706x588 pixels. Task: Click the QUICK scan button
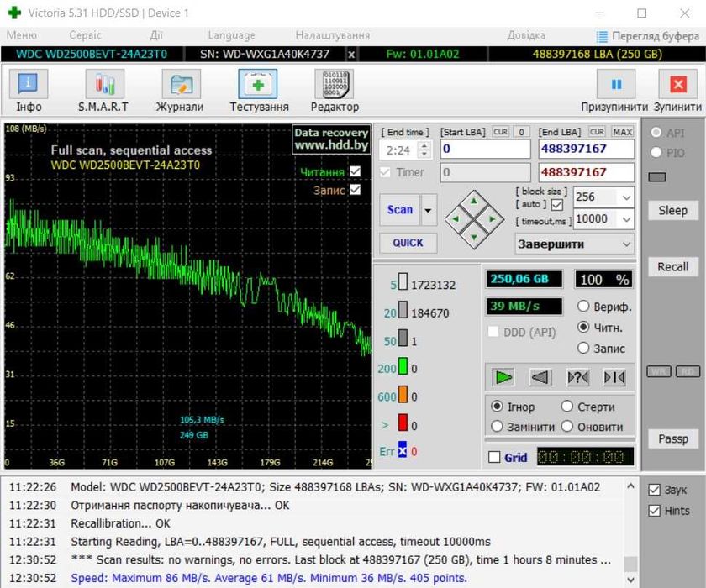click(408, 243)
